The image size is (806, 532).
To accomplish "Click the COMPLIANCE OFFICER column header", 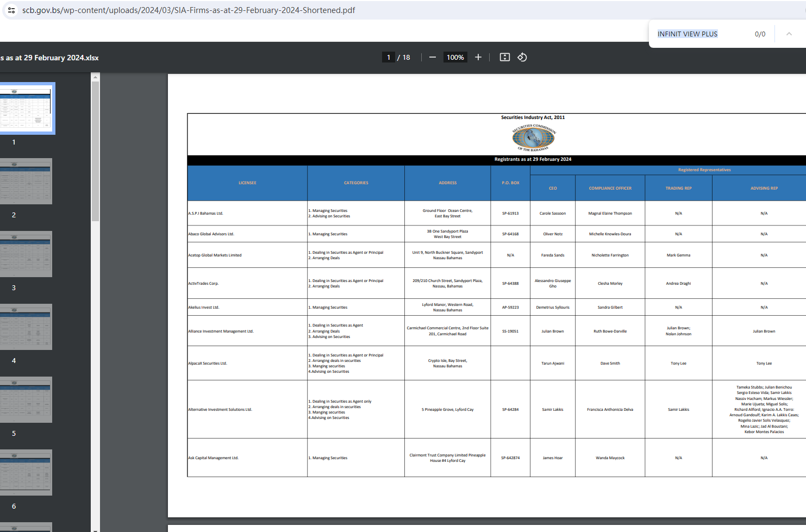I will tap(610, 189).
